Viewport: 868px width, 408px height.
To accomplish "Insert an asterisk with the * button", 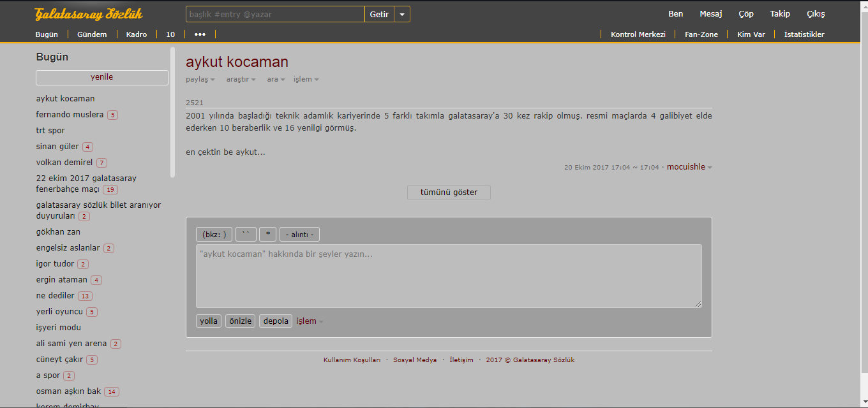I will pos(268,235).
